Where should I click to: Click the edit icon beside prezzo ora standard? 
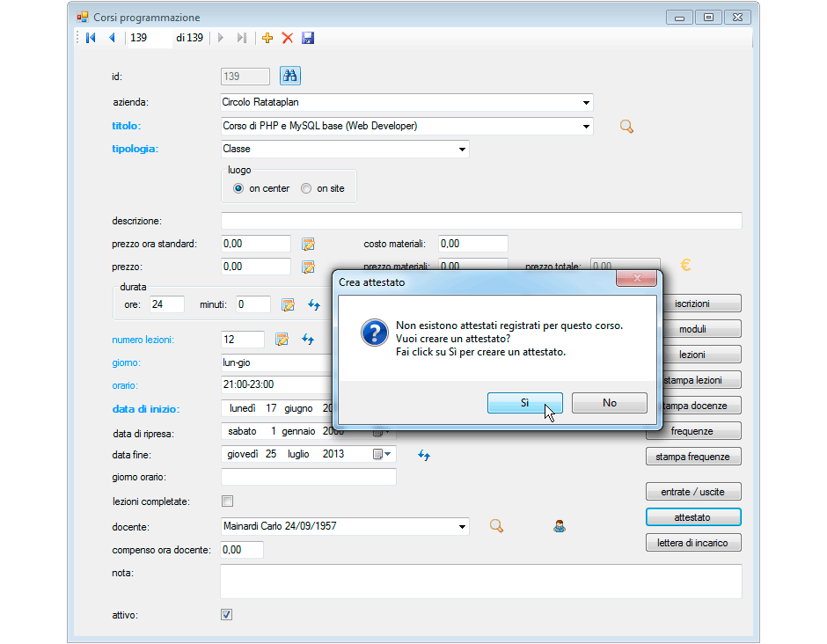pos(309,245)
